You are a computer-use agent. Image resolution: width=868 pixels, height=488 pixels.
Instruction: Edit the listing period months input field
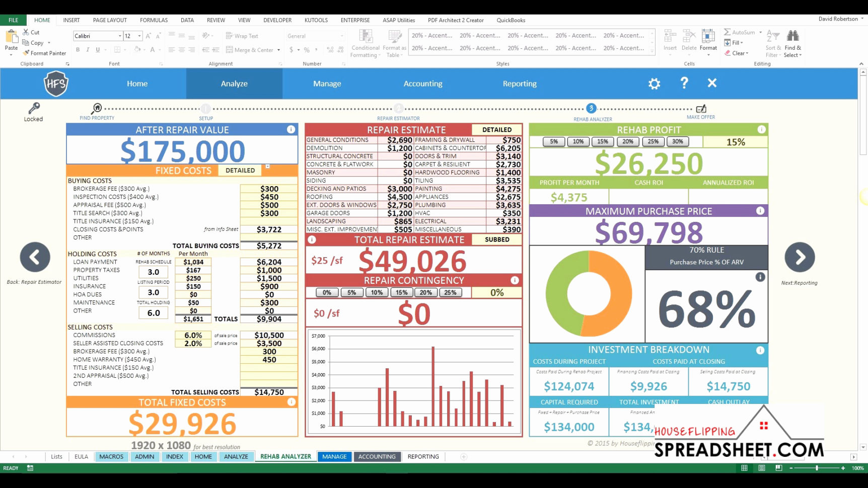click(x=153, y=292)
